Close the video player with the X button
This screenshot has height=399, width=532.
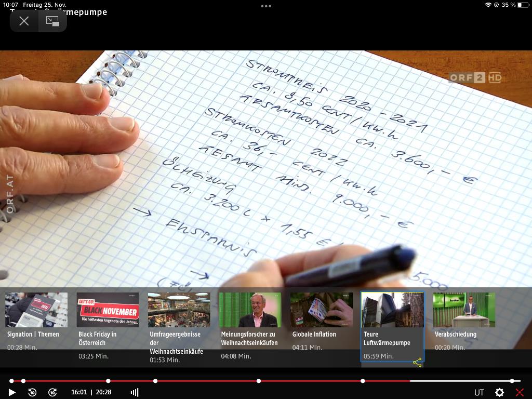[x=24, y=21]
